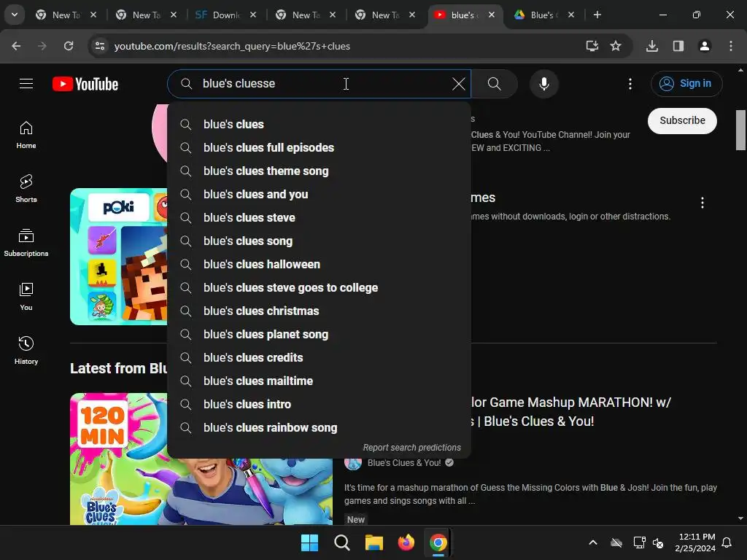Click the Sign in button
The height and width of the screenshot is (560, 747).
[686, 84]
